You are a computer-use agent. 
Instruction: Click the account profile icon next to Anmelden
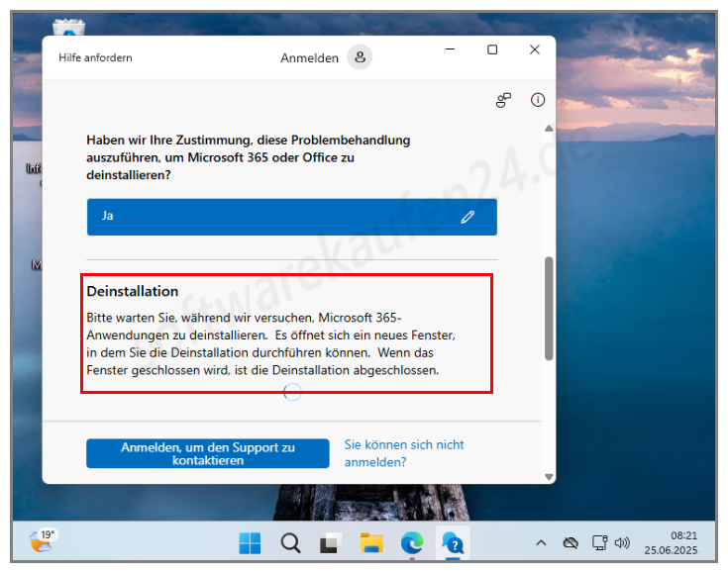point(360,57)
